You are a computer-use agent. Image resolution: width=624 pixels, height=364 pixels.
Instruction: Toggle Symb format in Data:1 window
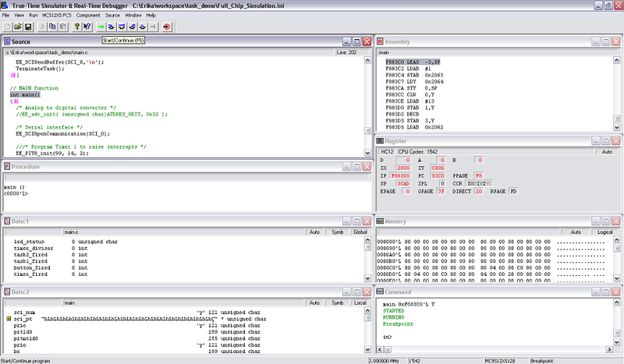point(338,232)
